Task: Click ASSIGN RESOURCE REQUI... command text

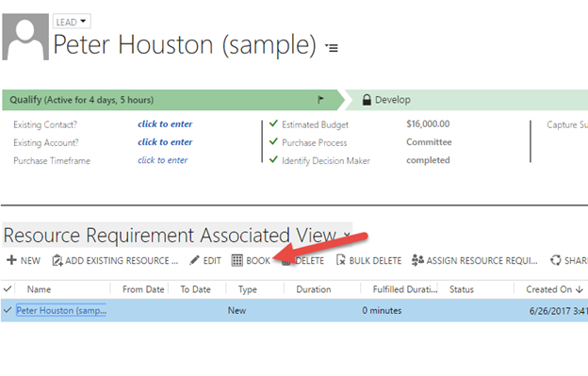Action: (482, 260)
